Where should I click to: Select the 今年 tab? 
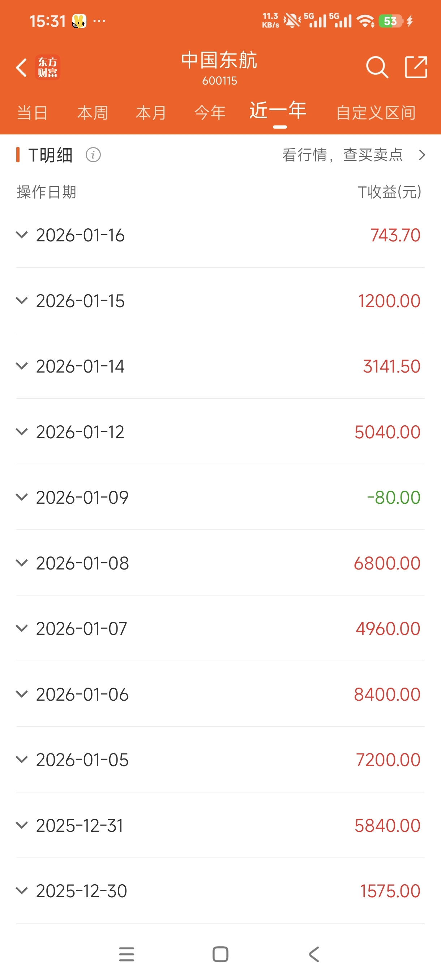pyautogui.click(x=210, y=113)
